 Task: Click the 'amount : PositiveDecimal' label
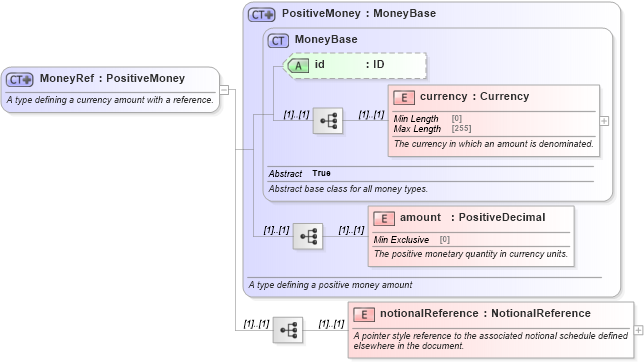pos(473,217)
